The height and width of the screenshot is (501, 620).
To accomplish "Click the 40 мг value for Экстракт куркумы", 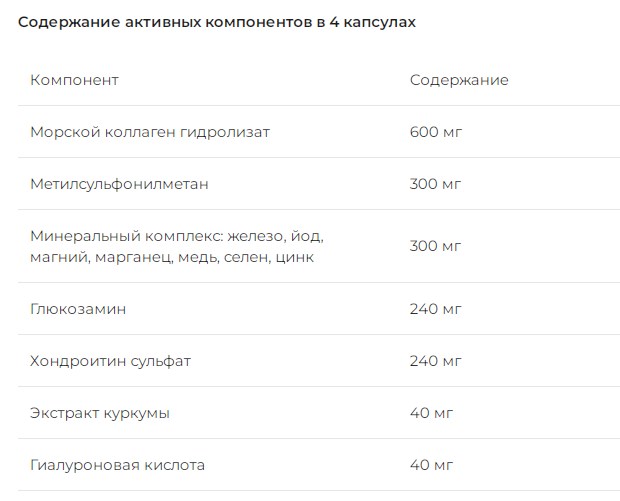I will tap(431, 413).
